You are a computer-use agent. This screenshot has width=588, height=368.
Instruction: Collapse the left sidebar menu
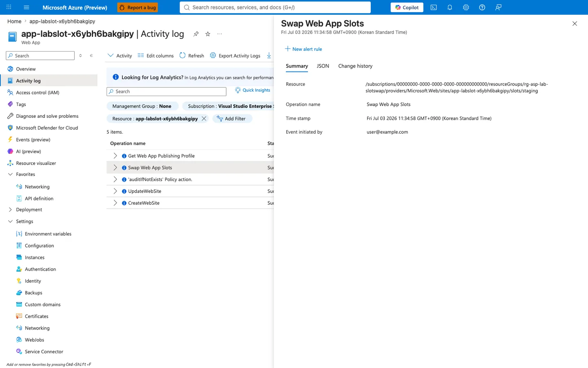(91, 56)
